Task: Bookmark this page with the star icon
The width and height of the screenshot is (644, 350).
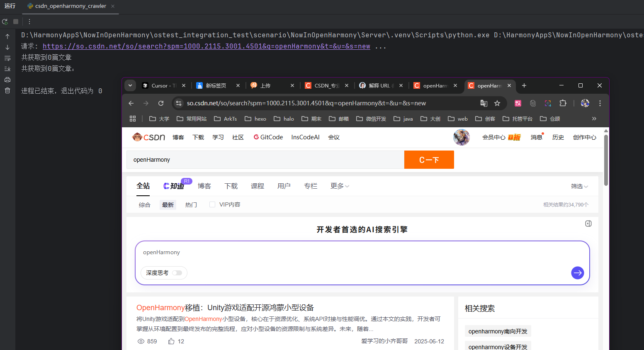Action: point(497,103)
